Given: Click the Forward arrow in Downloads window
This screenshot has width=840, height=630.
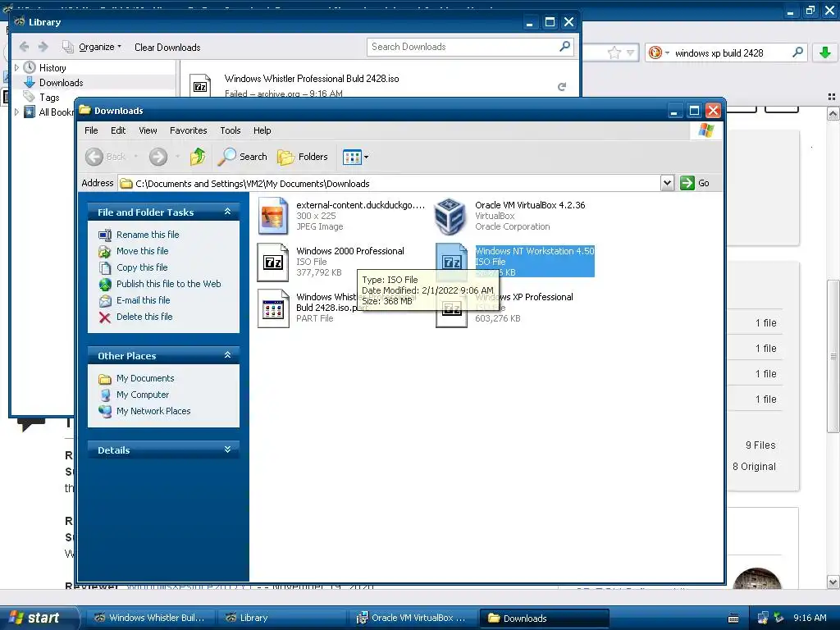Looking at the screenshot, I should click(x=158, y=157).
